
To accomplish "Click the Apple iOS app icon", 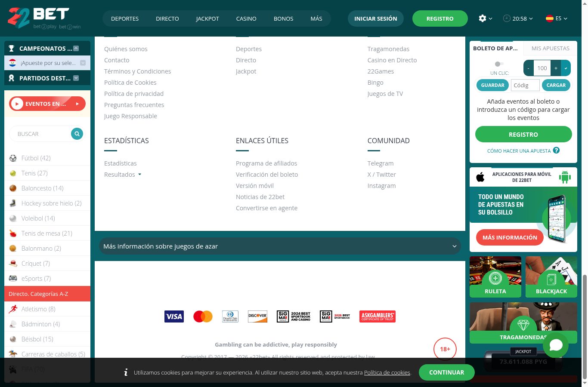I will click(480, 177).
